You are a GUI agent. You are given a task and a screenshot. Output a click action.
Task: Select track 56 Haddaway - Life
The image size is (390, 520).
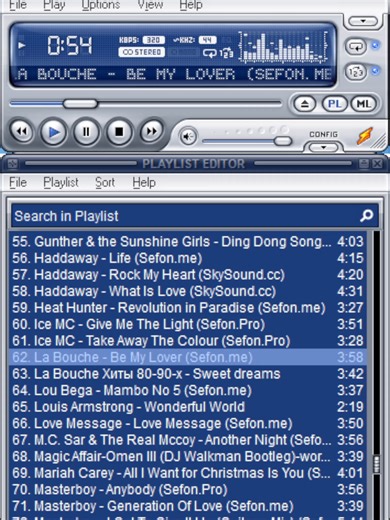click(x=188, y=258)
